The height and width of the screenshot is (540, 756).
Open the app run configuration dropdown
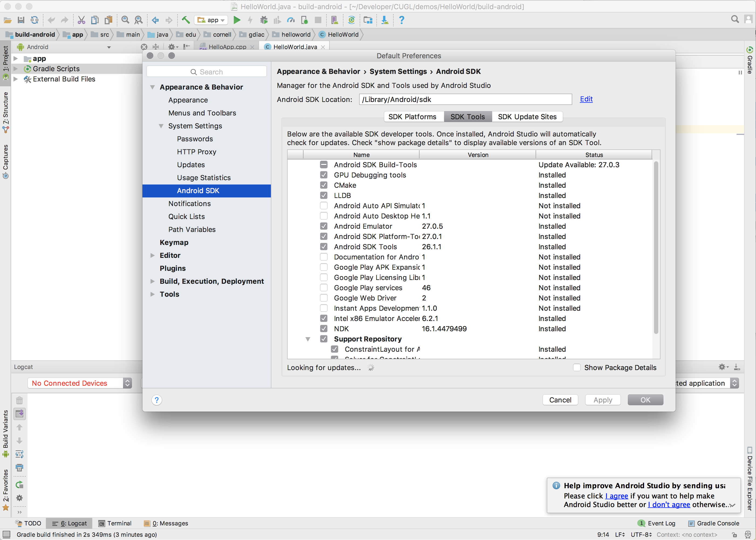(x=212, y=20)
